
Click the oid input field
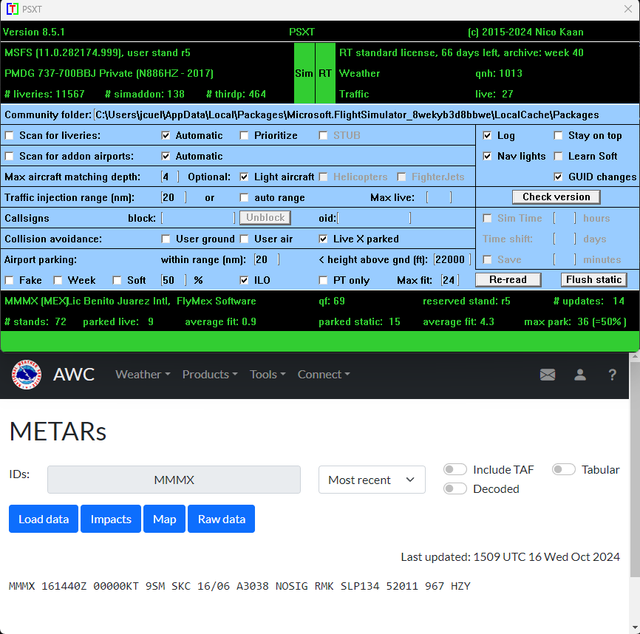point(374,218)
